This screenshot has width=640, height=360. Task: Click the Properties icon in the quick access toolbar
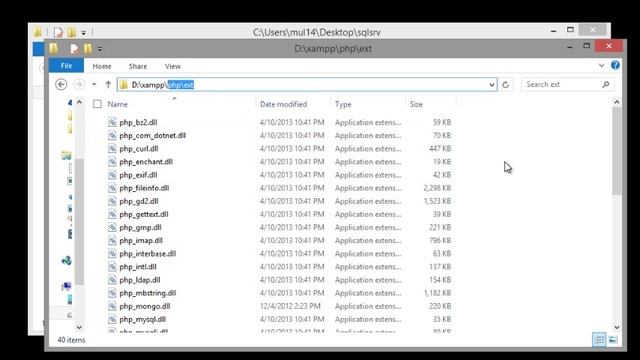(x=74, y=49)
